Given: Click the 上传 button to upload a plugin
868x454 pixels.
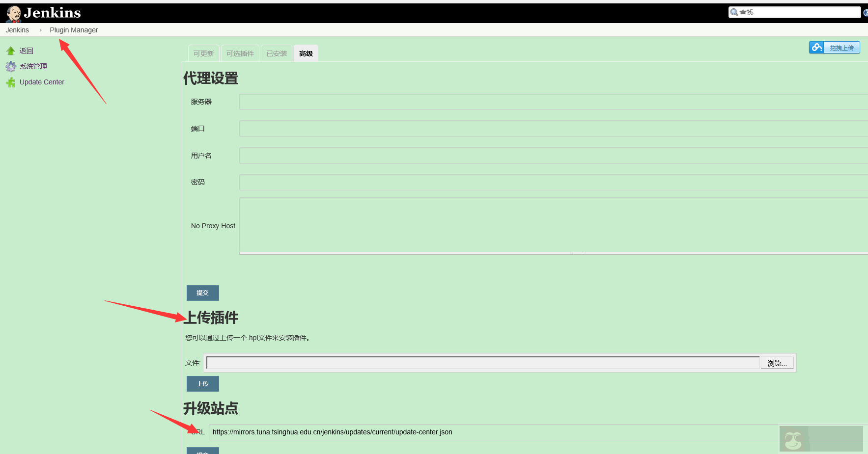Looking at the screenshot, I should 202,383.
